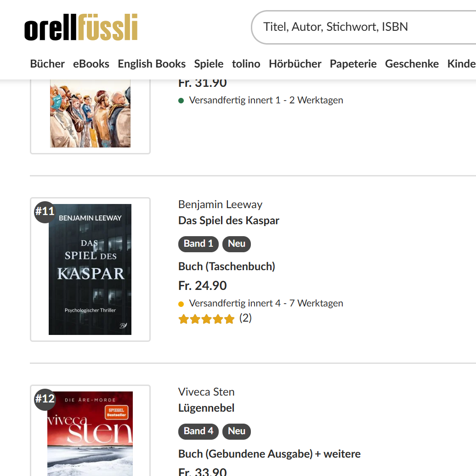Go to English Books section

152,64
